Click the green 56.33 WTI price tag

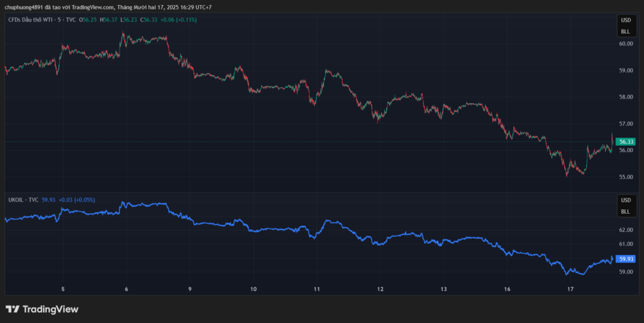coord(625,142)
